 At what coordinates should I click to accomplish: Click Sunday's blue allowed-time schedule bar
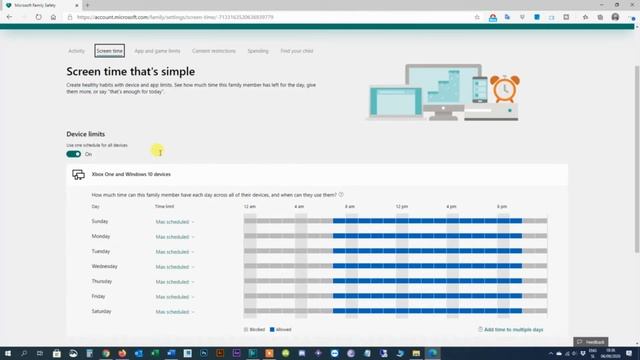[427, 221]
